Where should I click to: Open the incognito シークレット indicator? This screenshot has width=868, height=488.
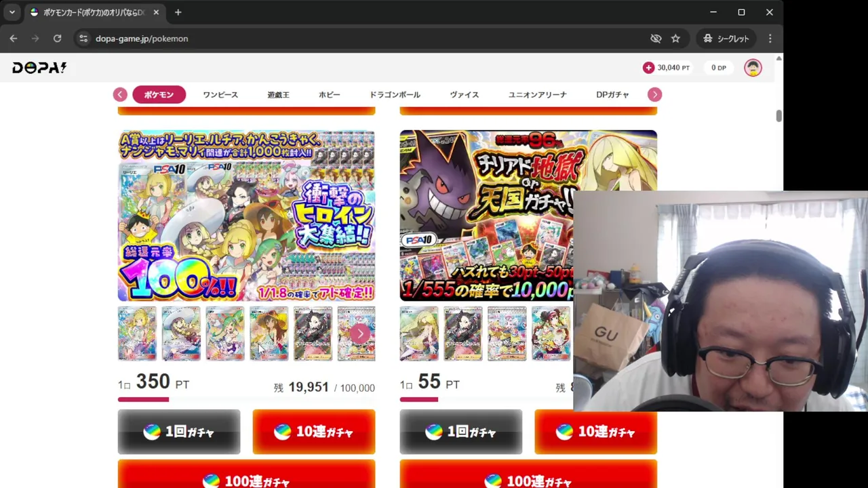[x=726, y=39]
